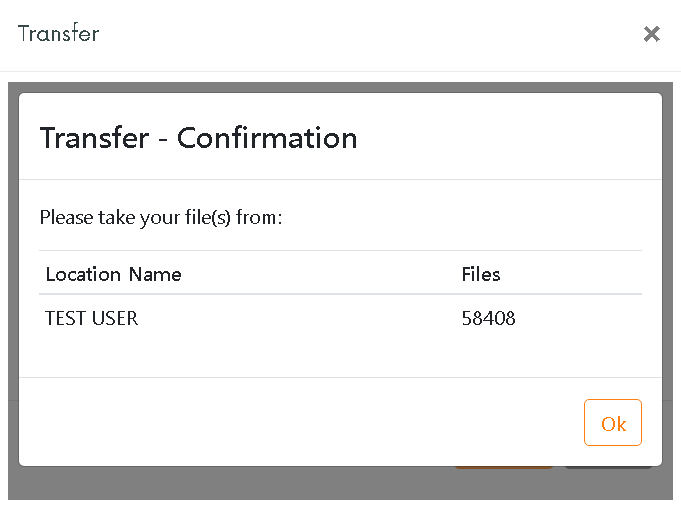Click the hidden dark button behind the dialog

[x=608, y=467]
